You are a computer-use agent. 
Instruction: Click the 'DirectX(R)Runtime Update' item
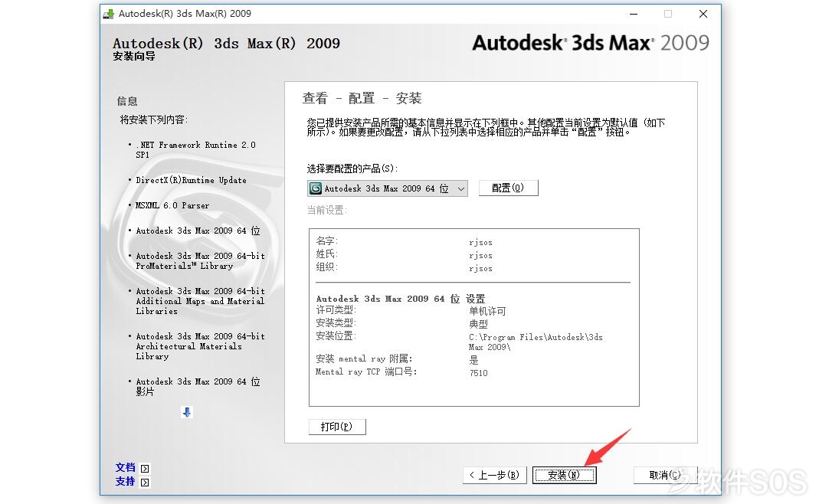click(192, 180)
